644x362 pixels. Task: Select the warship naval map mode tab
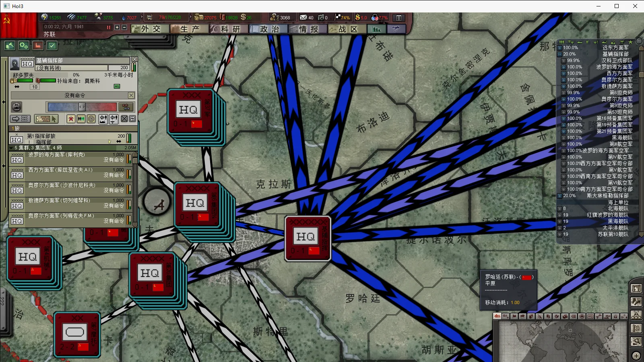coord(607,316)
